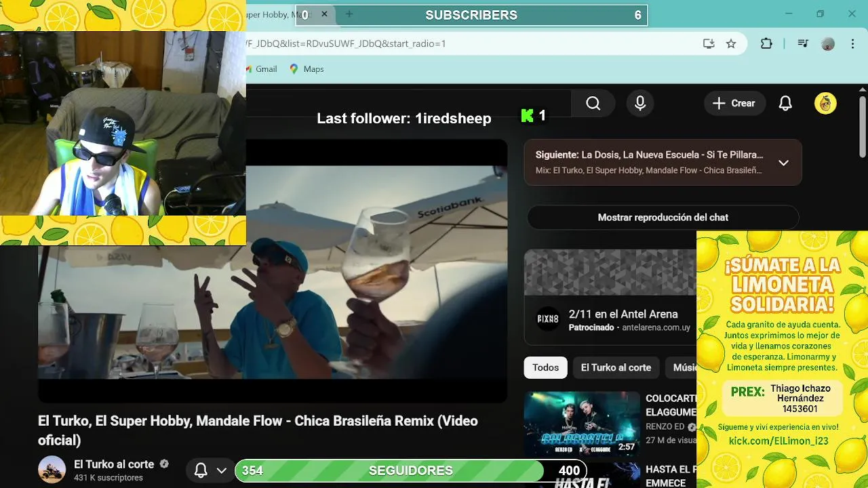Click the Chica Brasileña Remix video title

point(258,430)
